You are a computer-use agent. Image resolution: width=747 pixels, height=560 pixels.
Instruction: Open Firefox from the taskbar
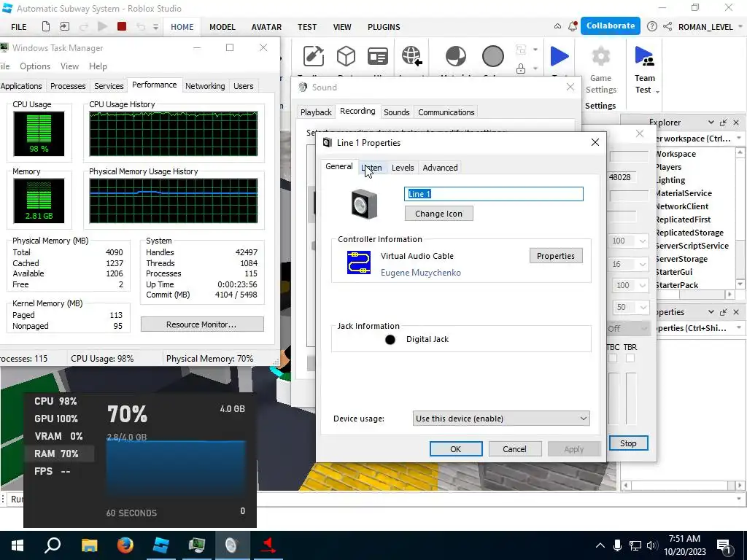(x=125, y=545)
